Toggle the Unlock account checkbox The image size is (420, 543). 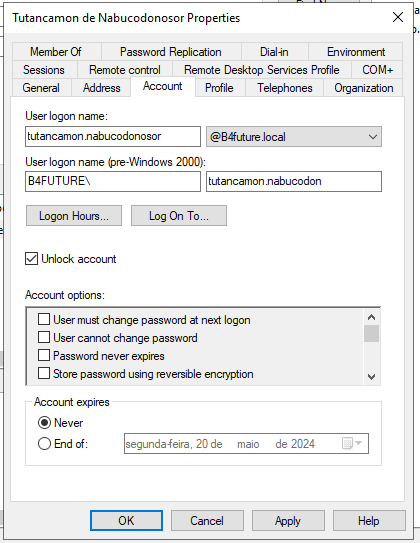click(x=32, y=259)
